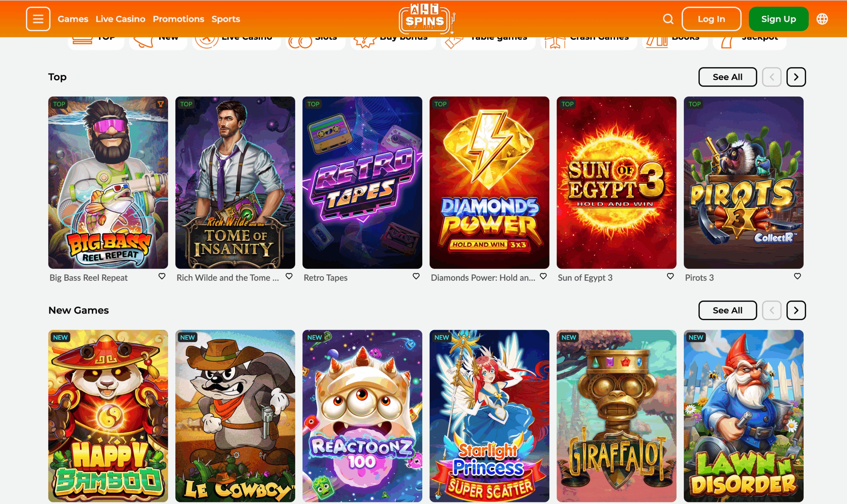Click the green Sign Up button
Viewport: 847px width, 504px height.
(x=779, y=19)
